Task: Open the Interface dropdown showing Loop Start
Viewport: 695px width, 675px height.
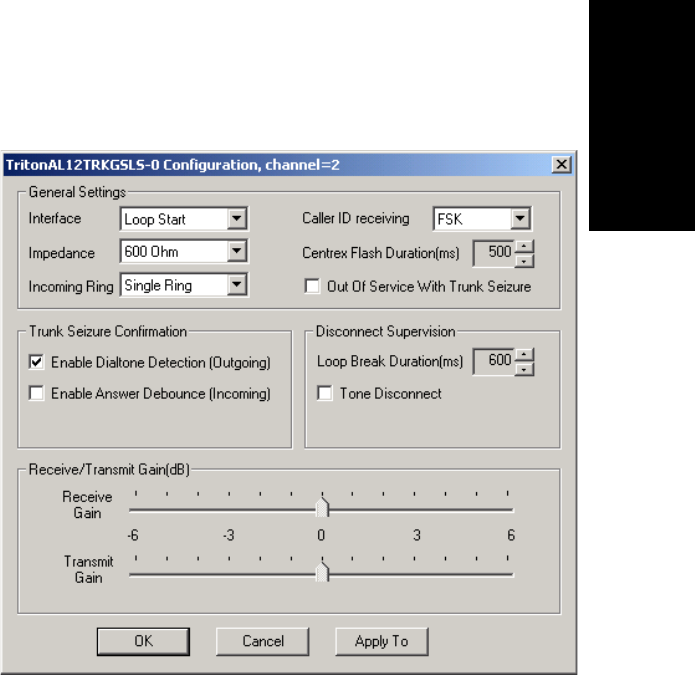Action: (x=184, y=219)
